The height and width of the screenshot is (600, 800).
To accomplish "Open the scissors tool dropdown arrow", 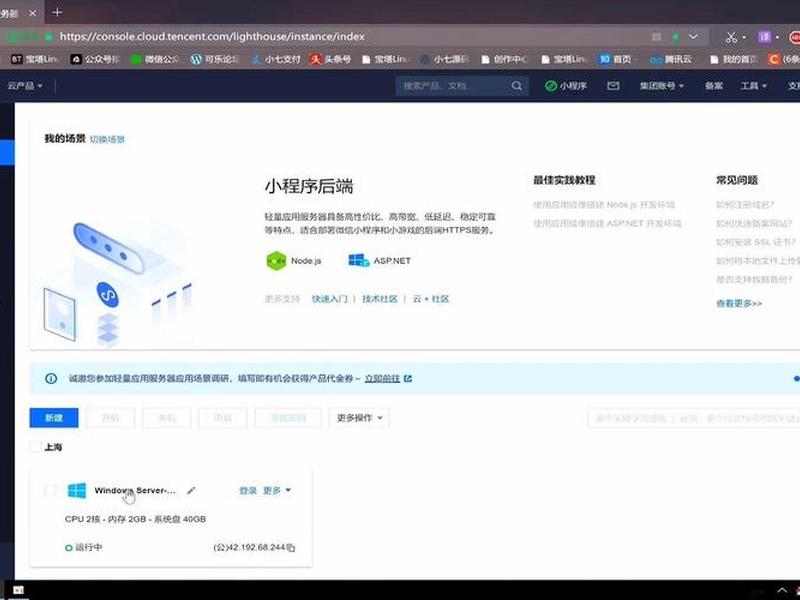I will tap(744, 37).
